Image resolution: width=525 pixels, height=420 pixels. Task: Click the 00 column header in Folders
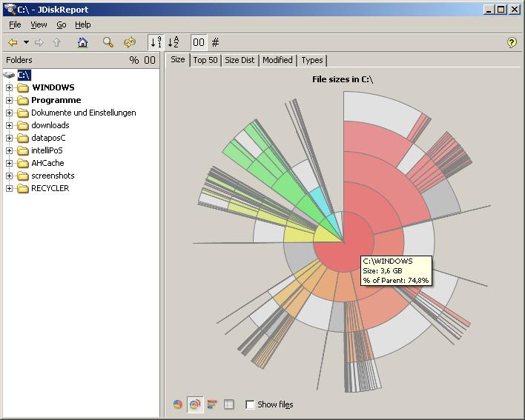(150, 60)
